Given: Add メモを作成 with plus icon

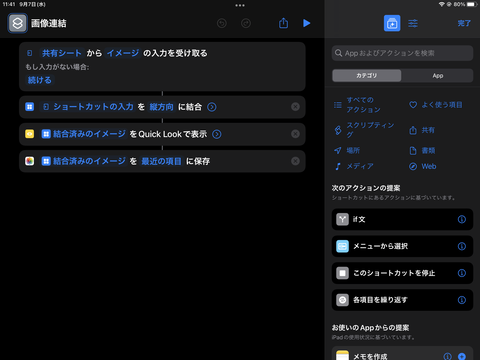Looking at the screenshot, I should coord(462,356).
